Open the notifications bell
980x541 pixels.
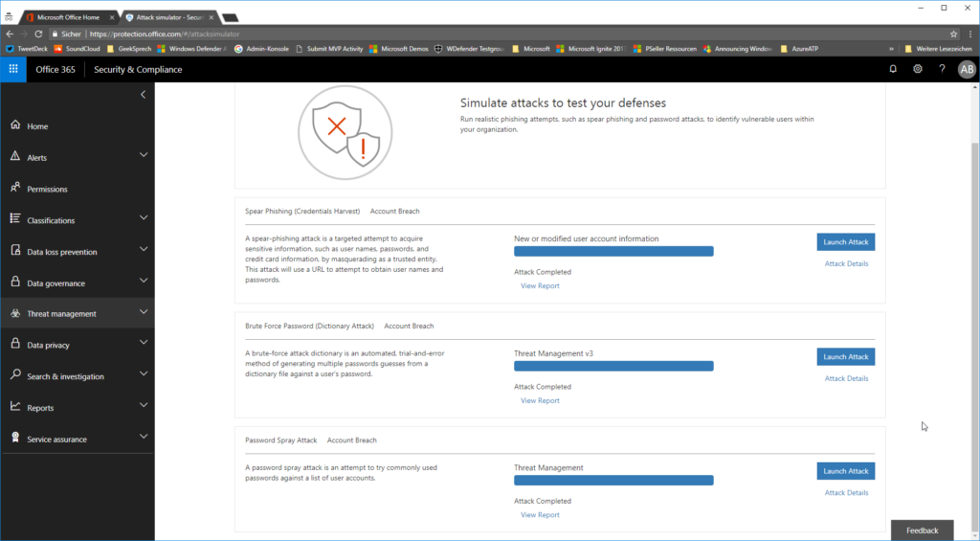(893, 69)
